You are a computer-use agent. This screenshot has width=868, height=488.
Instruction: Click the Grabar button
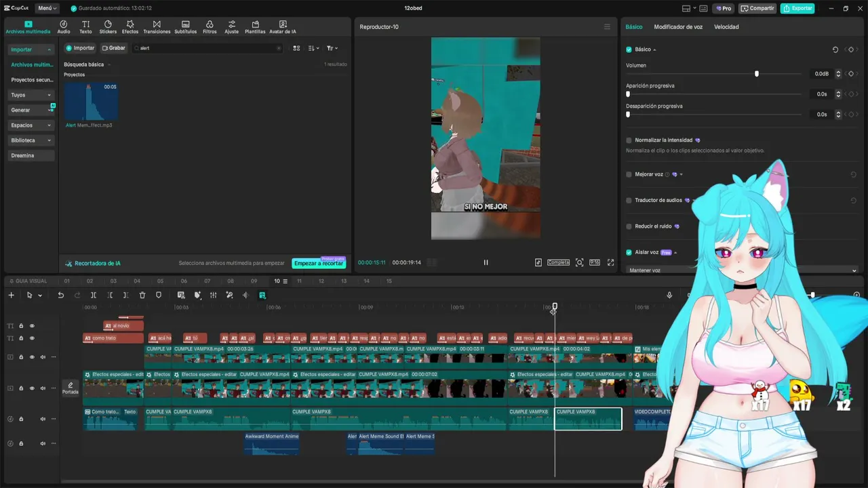114,48
